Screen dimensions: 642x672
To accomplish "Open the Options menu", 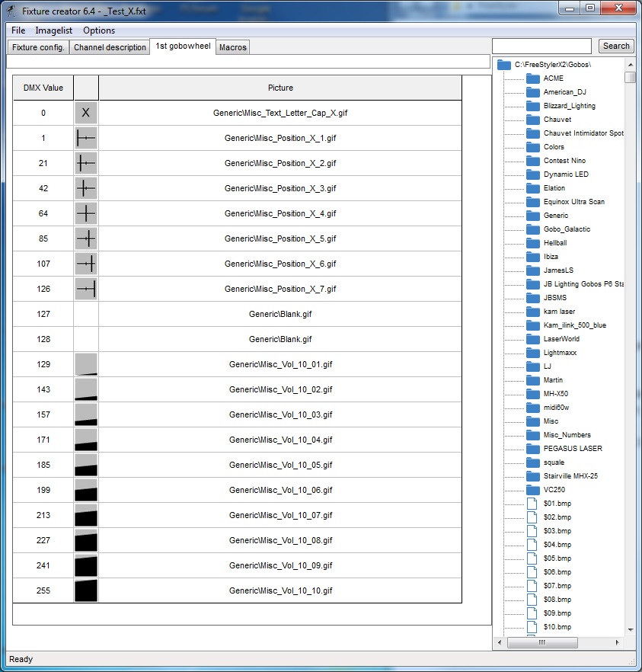I will (x=99, y=30).
